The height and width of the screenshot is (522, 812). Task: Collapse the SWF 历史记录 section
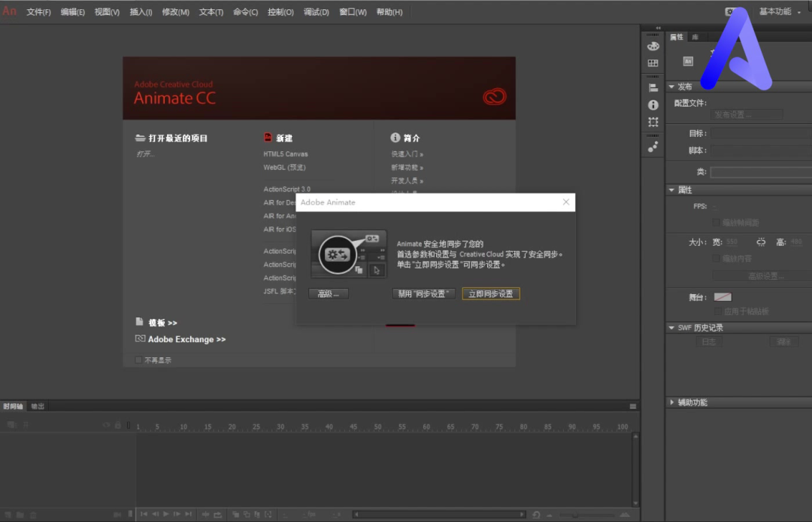671,328
